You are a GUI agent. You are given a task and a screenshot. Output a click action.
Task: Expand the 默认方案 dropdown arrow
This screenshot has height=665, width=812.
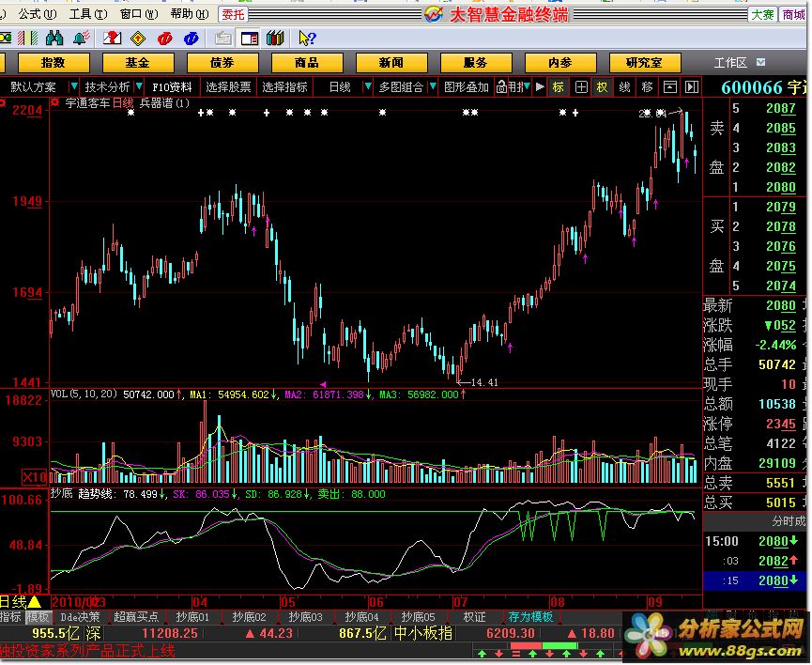pyautogui.click(x=73, y=86)
